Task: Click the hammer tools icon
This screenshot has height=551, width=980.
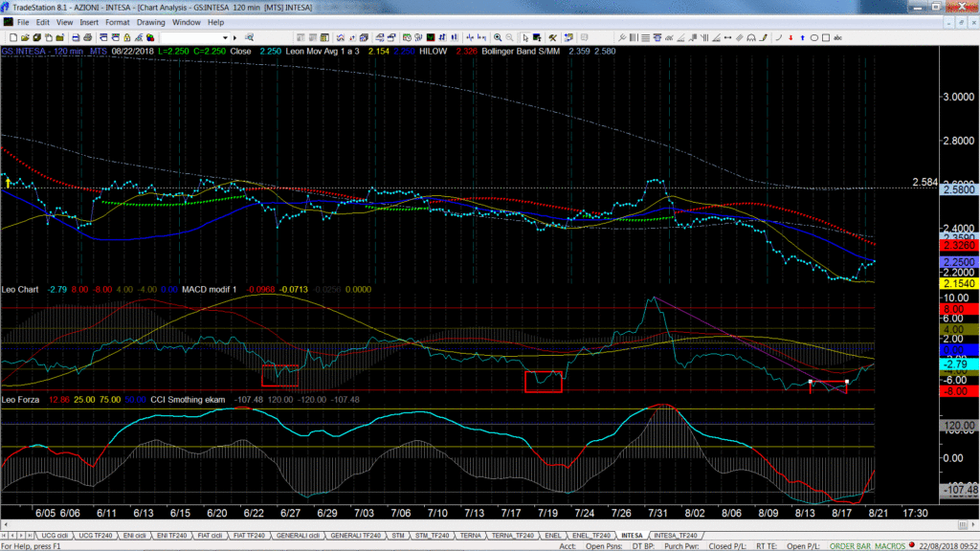Action: tap(553, 38)
